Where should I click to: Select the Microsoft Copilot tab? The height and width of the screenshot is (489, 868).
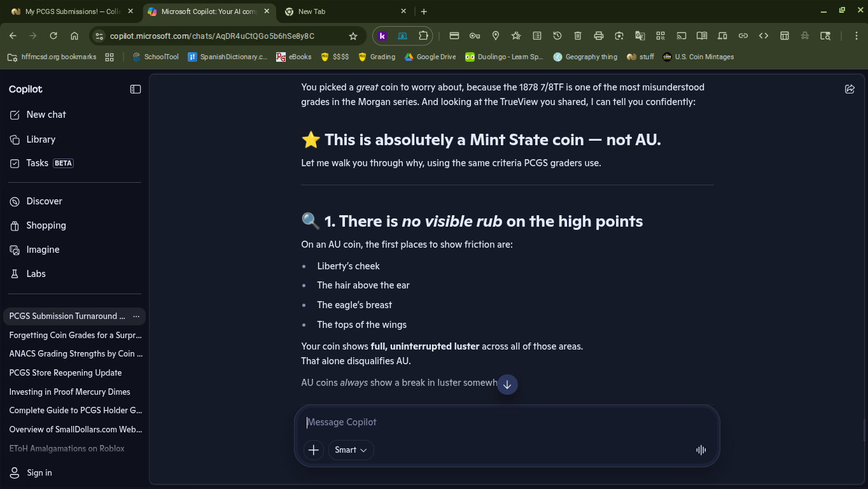click(209, 11)
